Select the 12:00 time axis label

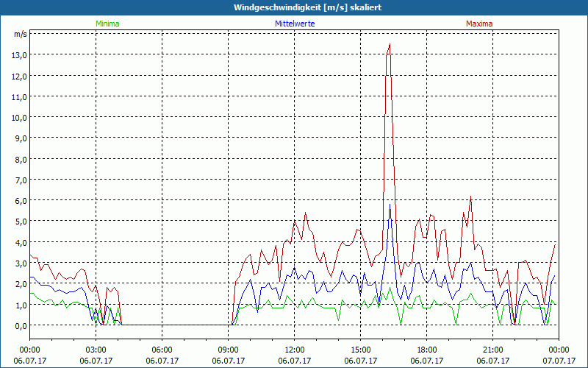[294, 350]
